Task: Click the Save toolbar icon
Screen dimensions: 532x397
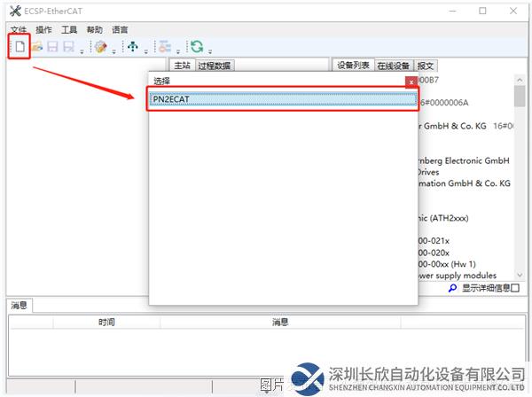Action: (53, 47)
